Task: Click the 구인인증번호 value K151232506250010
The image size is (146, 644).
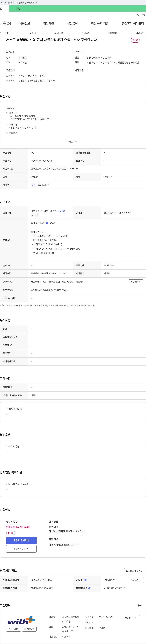Action: coord(114,588)
